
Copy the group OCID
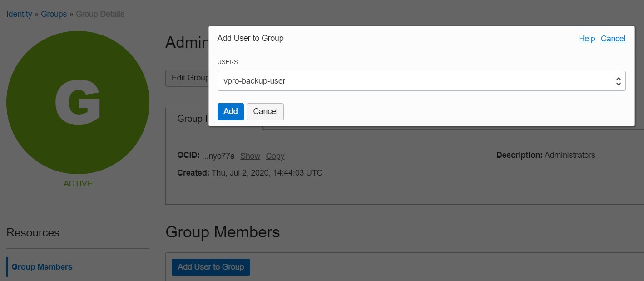pyautogui.click(x=275, y=156)
